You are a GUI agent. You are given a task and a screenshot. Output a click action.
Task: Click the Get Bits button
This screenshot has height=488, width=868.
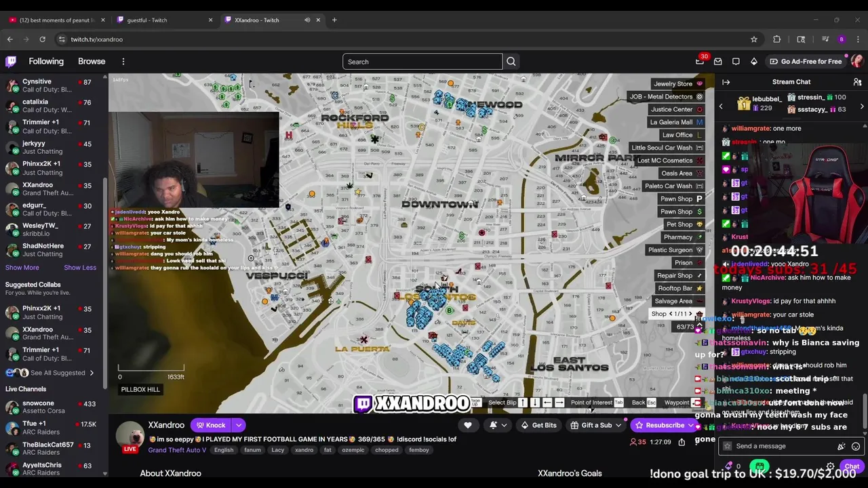point(538,425)
